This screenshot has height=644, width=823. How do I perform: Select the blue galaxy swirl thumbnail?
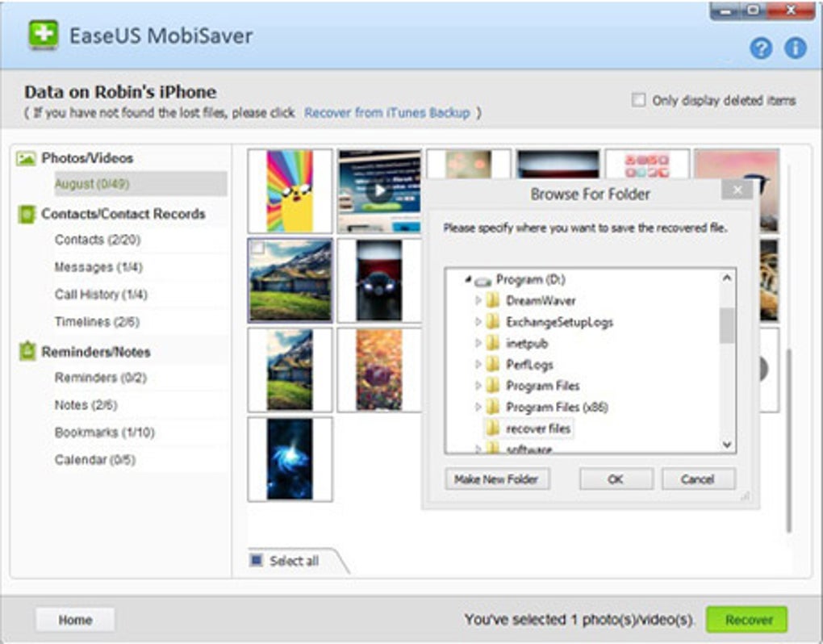click(x=290, y=459)
